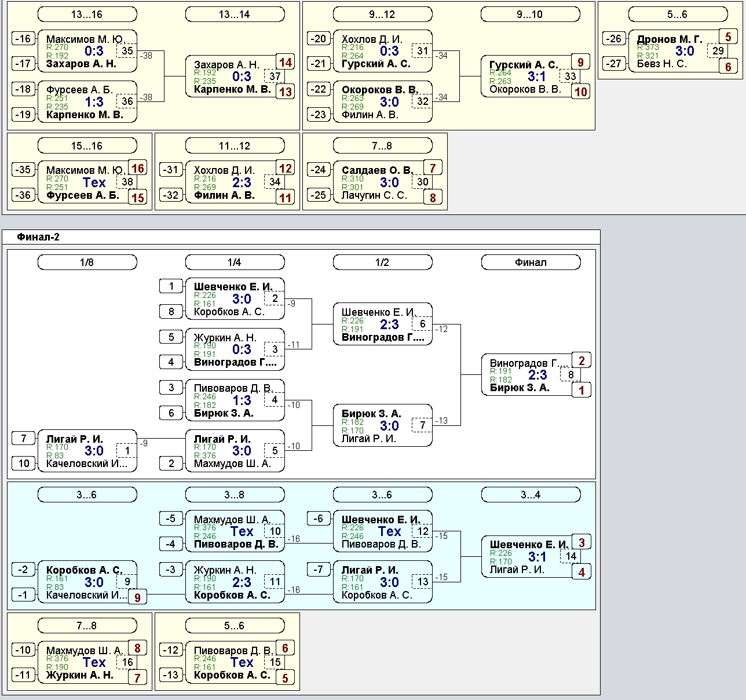The width and height of the screenshot is (746, 700).
Task: Select Коробков А. С. in 1/4 round
Action: [x=229, y=312]
